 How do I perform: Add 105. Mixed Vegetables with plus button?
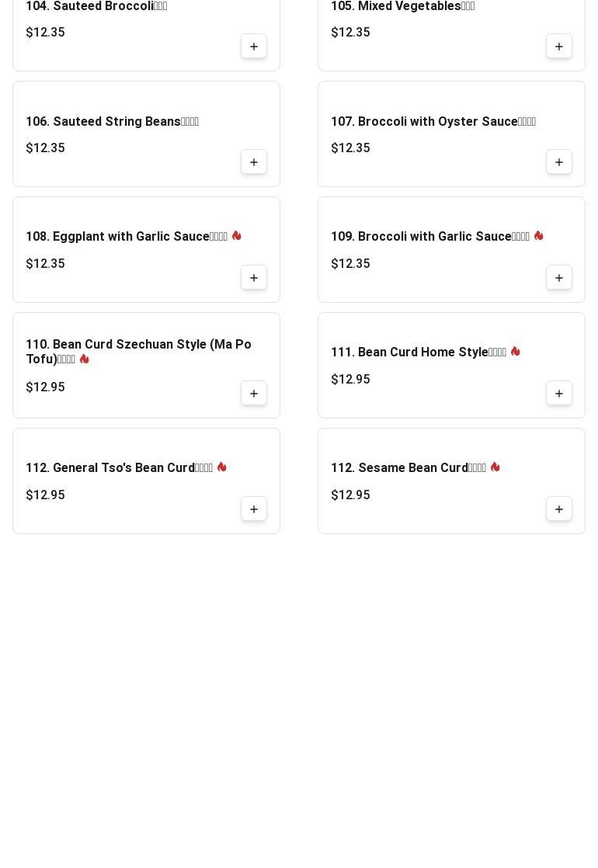(x=558, y=47)
